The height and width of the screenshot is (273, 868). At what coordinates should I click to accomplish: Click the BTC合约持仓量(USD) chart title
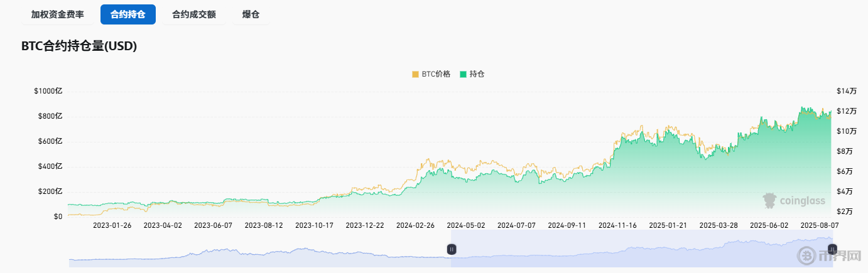79,46
